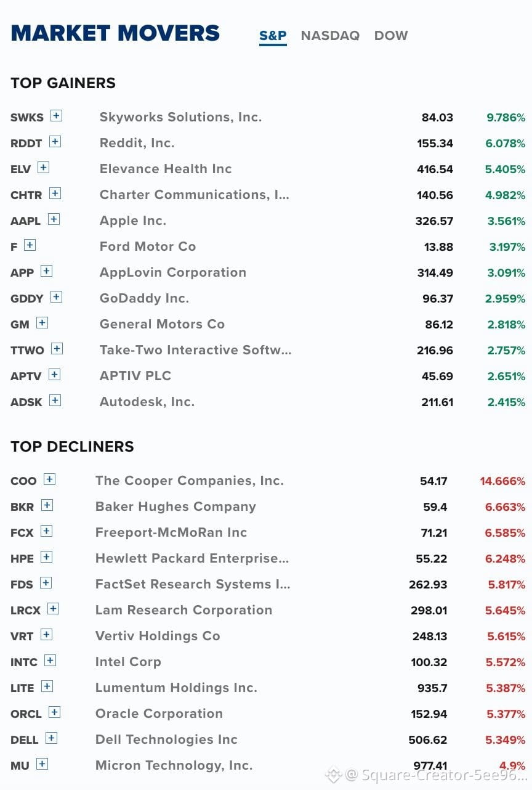Add MU ticker via plus icon
Screen dimensions: 532x790
pos(41,764)
